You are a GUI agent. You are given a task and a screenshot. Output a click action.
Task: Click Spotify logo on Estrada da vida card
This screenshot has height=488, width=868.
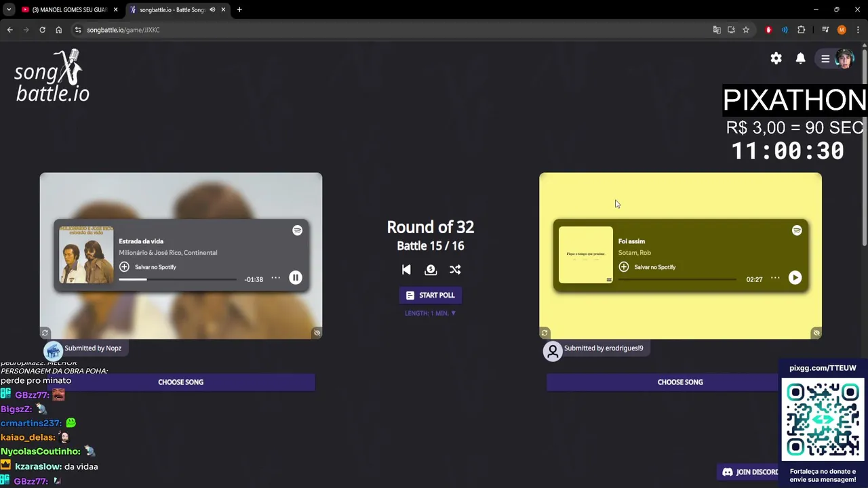point(297,230)
